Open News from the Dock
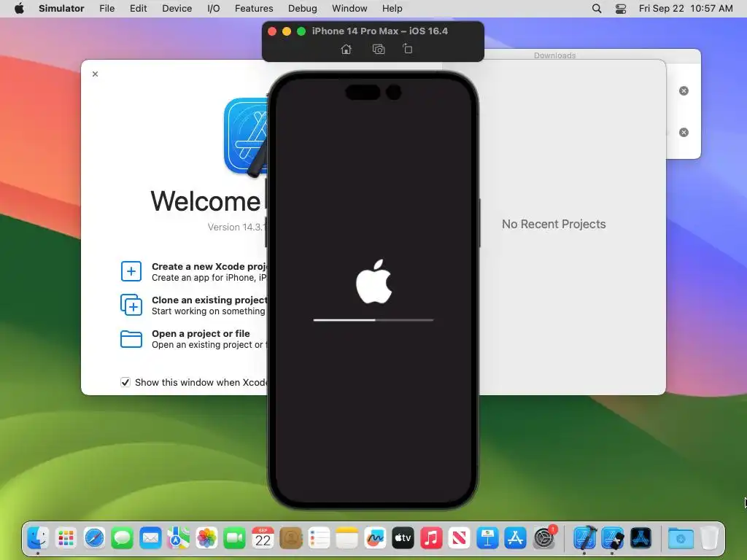 (x=460, y=538)
